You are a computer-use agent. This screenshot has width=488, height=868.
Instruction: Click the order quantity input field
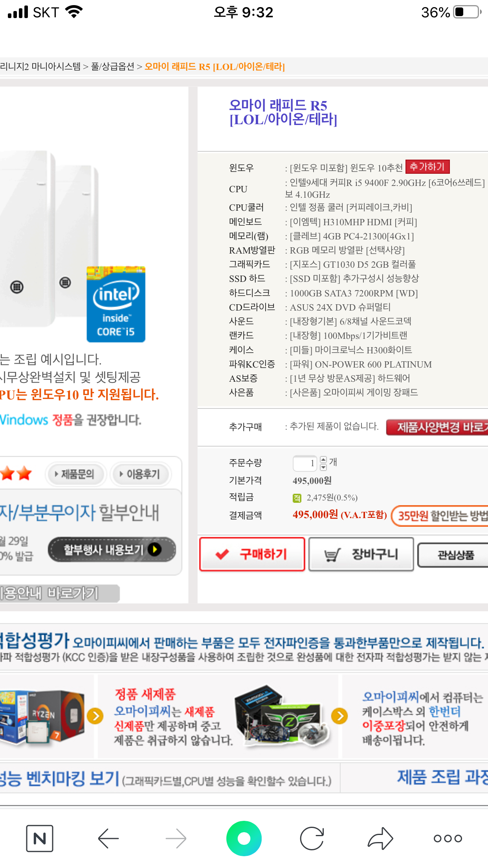click(305, 463)
